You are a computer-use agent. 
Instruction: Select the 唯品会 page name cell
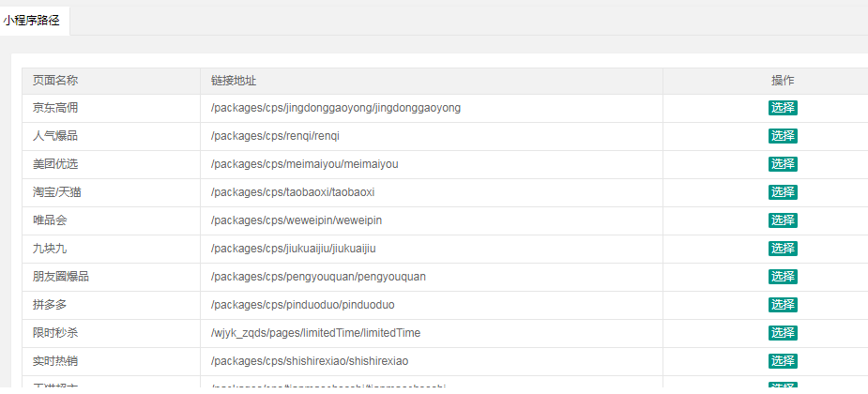(x=112, y=221)
